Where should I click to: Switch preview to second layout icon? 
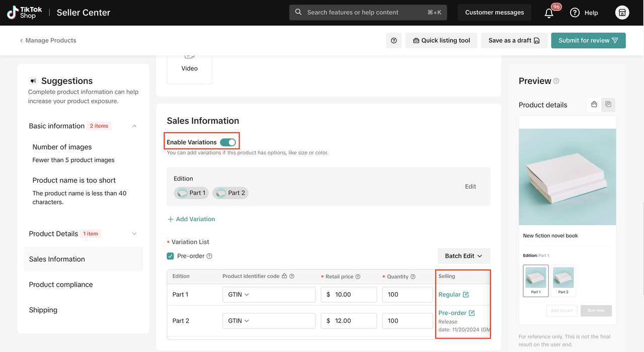coord(608,105)
